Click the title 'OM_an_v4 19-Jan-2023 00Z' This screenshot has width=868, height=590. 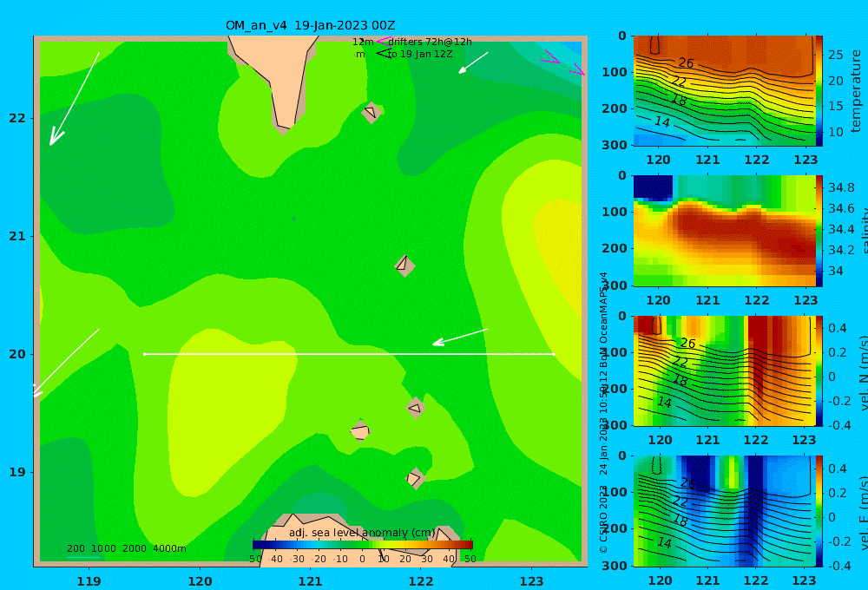click(310, 25)
